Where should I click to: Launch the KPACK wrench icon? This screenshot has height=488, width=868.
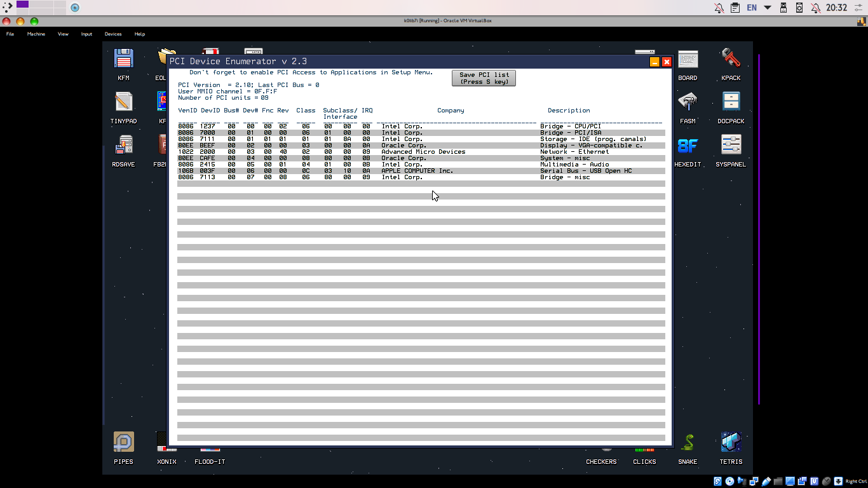[731, 64]
